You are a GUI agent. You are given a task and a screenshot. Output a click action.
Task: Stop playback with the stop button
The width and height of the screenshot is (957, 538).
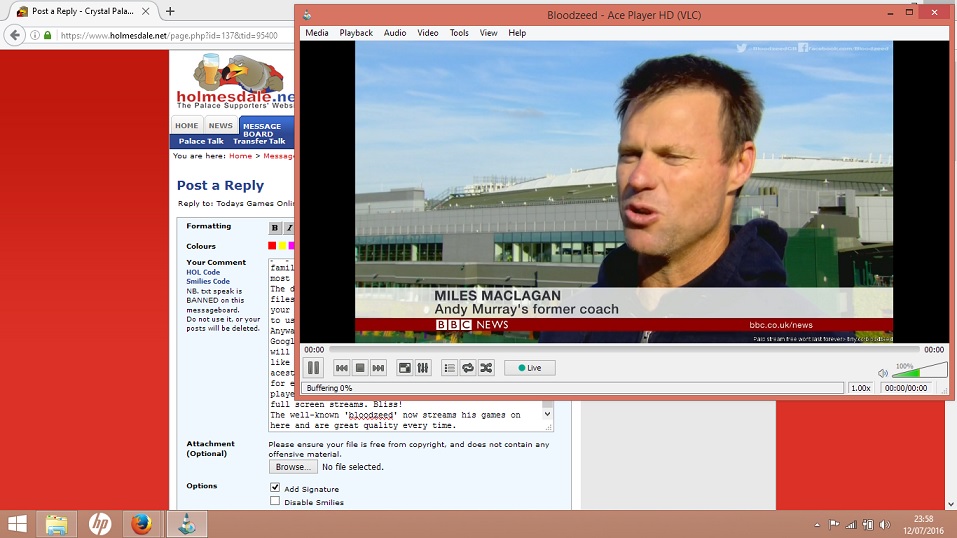360,368
